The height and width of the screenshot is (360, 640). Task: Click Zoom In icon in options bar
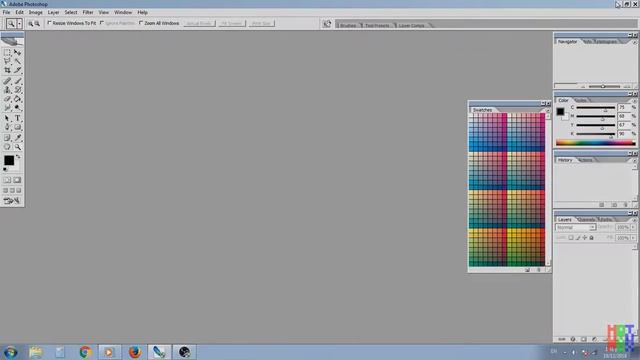pyautogui.click(x=30, y=24)
